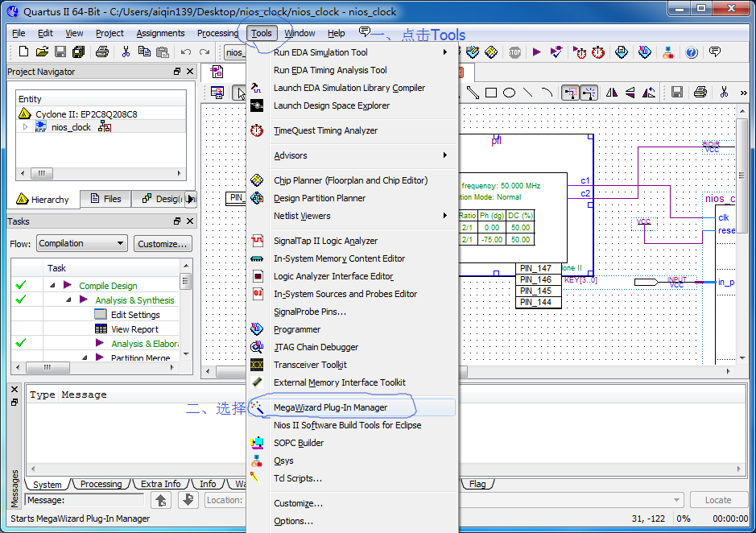This screenshot has height=533, width=756.
Task: Choose MegaWizard Plug-In Manager menu item
Action: click(x=351, y=407)
